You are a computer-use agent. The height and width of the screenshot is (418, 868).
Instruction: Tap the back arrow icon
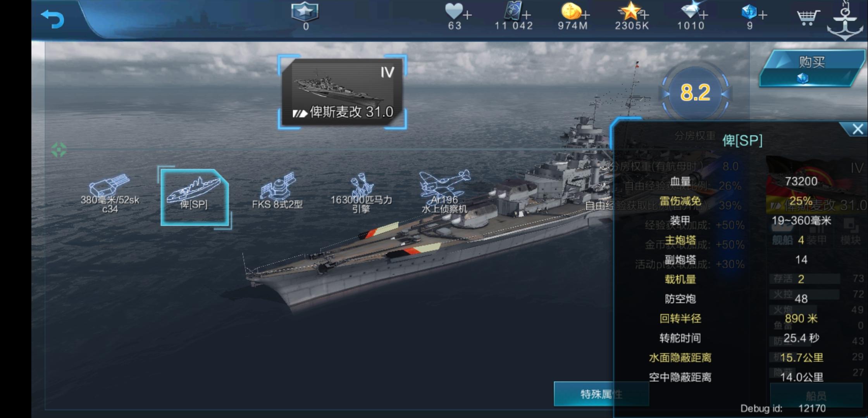click(53, 19)
